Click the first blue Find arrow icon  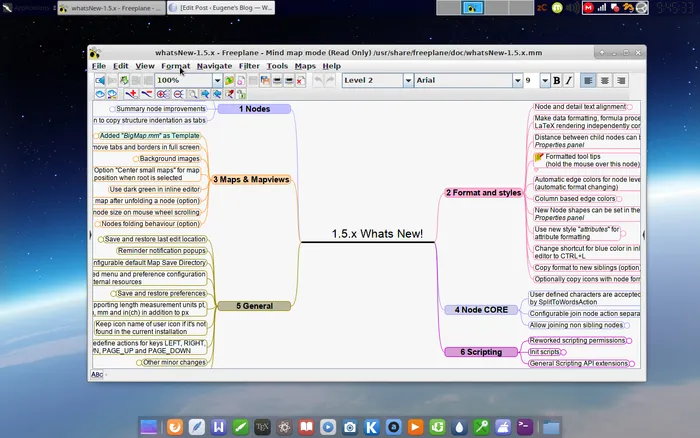(205, 94)
